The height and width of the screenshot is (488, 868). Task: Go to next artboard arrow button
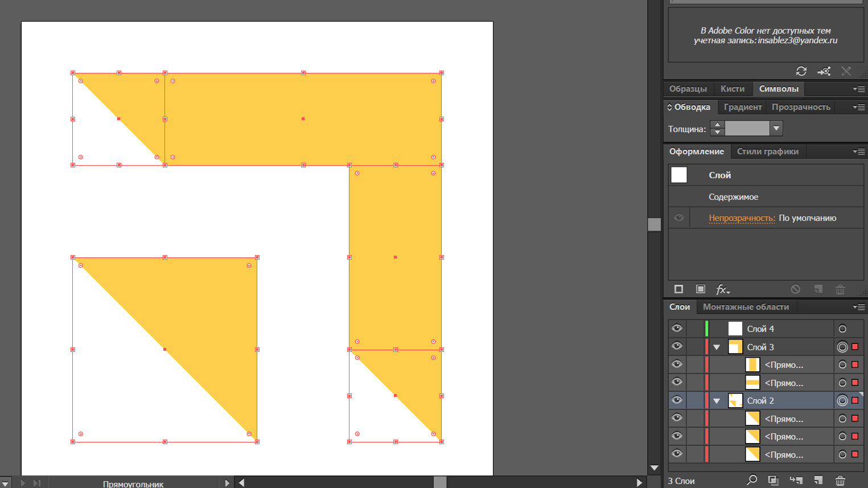coord(23,483)
